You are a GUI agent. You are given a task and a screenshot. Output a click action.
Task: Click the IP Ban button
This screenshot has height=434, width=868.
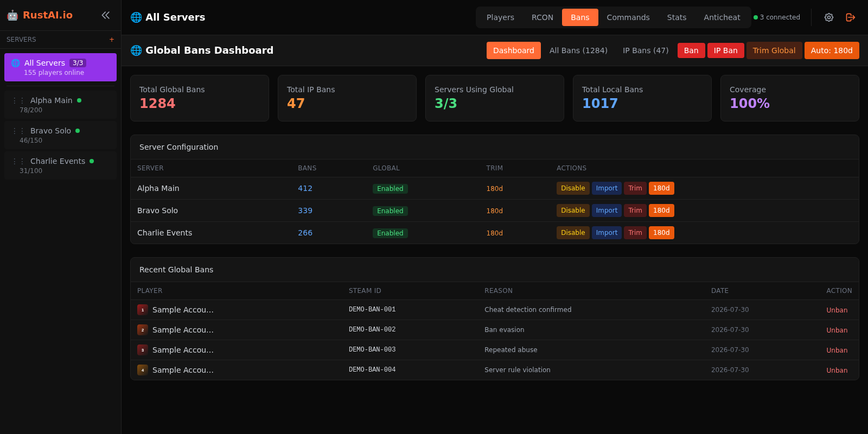(x=726, y=50)
